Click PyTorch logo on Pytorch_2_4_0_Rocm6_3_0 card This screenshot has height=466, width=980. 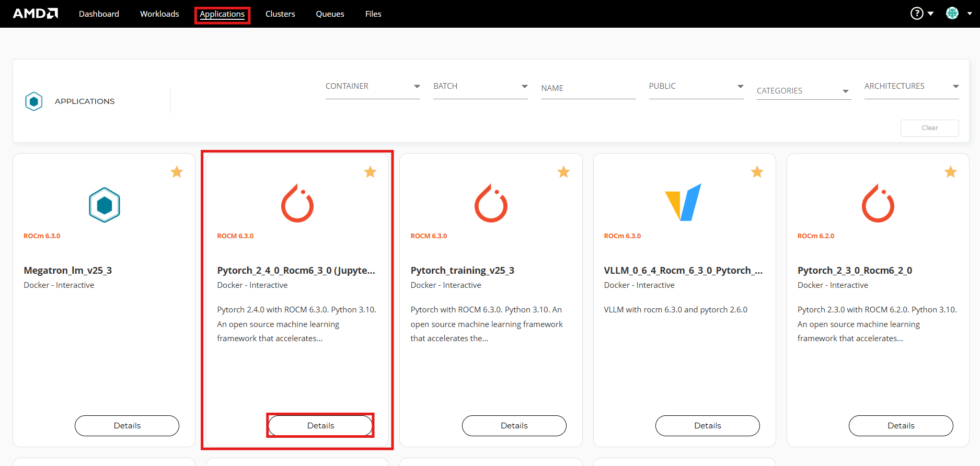[x=297, y=203]
